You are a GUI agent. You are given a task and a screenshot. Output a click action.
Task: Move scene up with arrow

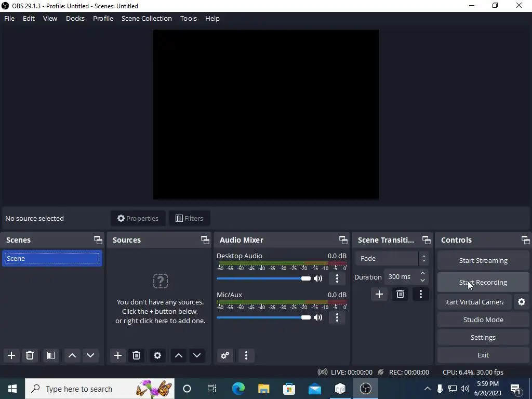72,355
